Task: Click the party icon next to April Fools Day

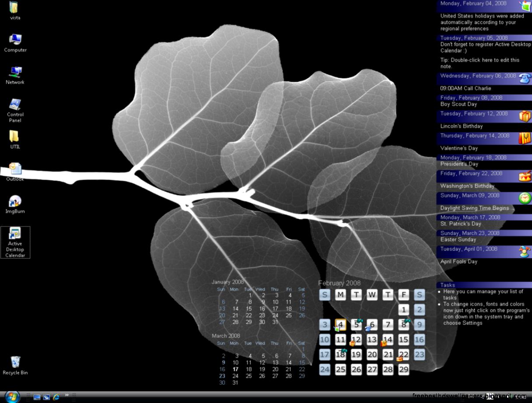Action: click(523, 252)
